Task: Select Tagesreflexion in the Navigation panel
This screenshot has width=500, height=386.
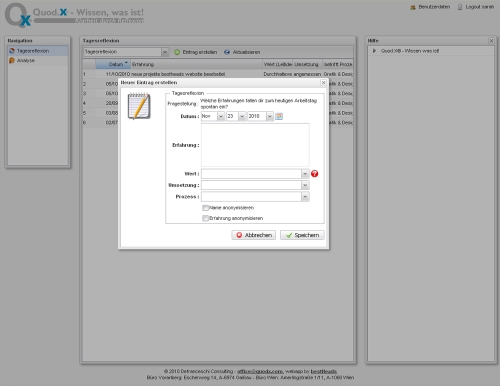Action: coord(38,51)
